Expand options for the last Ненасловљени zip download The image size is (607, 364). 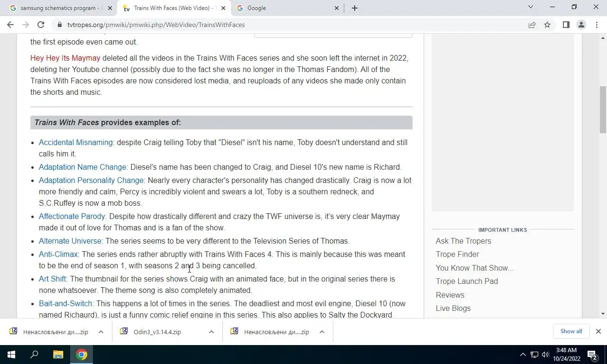(322, 332)
